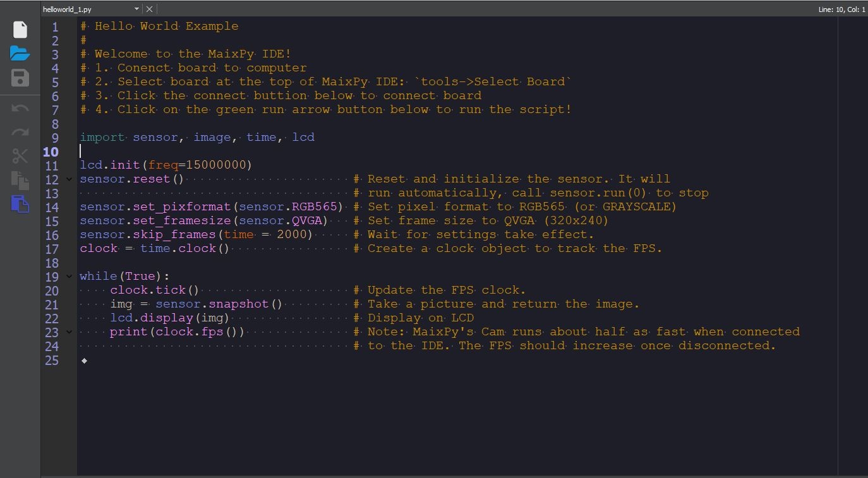Place cursor on the import sensor line
Image resolution: width=868 pixels, height=478 pixels.
click(196, 138)
